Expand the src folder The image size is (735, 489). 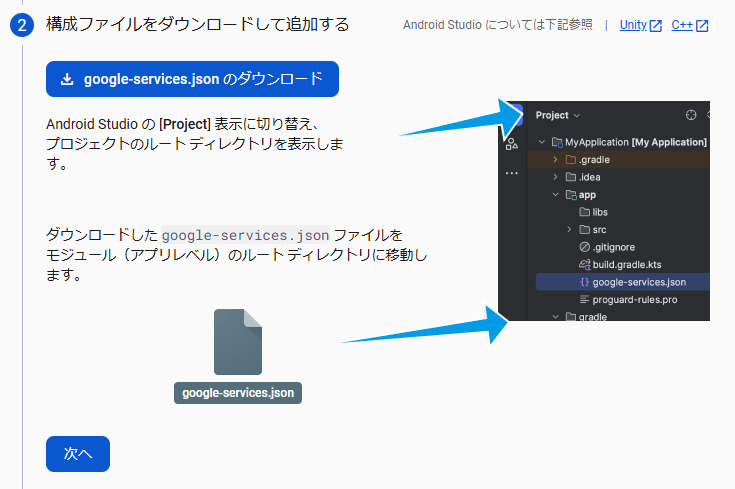click(569, 229)
